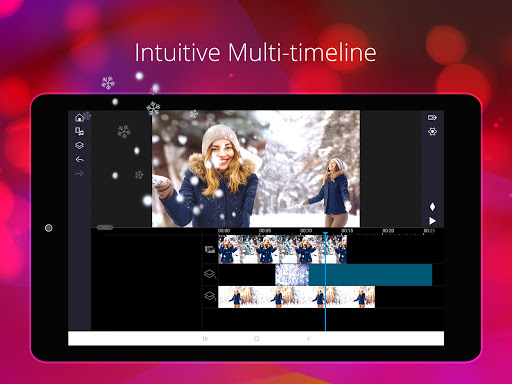Click the small grey panel handle above timeline
This screenshot has height=384, width=512.
105,227
